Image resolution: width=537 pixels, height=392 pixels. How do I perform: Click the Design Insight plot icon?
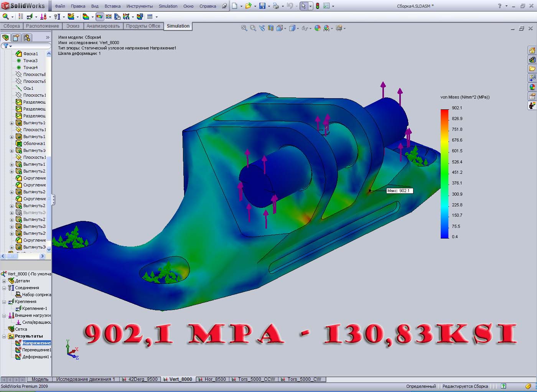[x=117, y=17]
